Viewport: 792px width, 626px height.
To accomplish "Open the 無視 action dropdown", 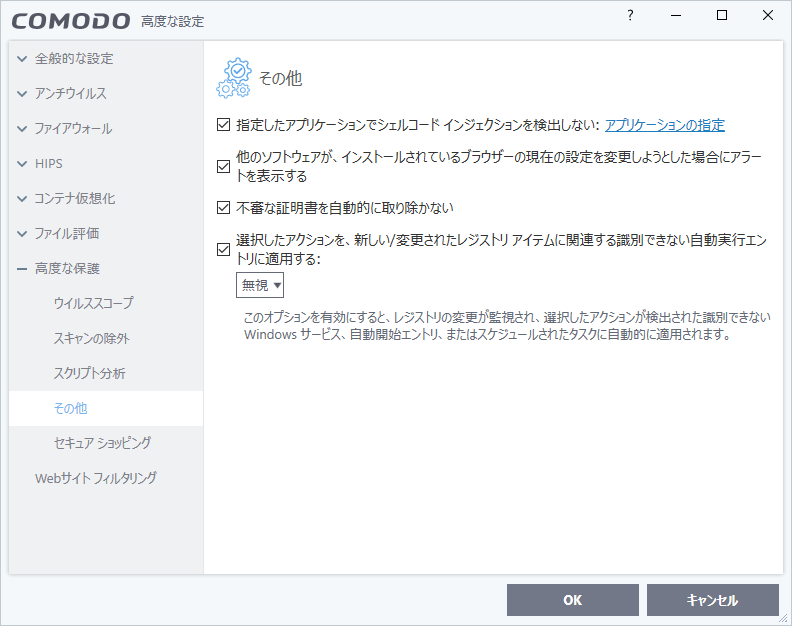I will tap(260, 285).
